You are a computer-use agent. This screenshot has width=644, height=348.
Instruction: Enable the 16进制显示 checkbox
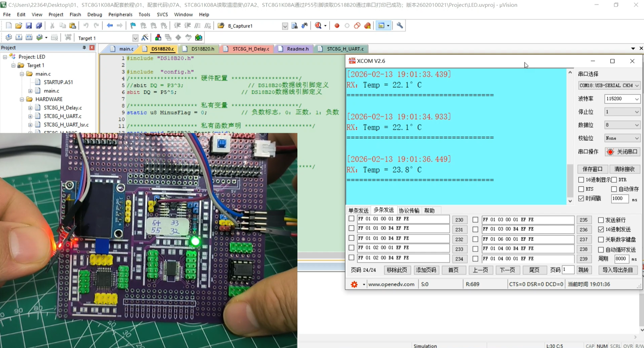tap(581, 180)
